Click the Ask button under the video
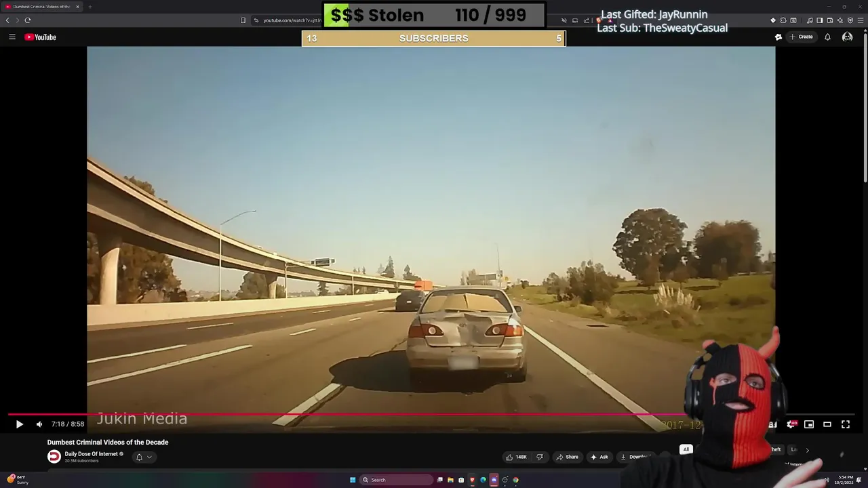 [599, 457]
